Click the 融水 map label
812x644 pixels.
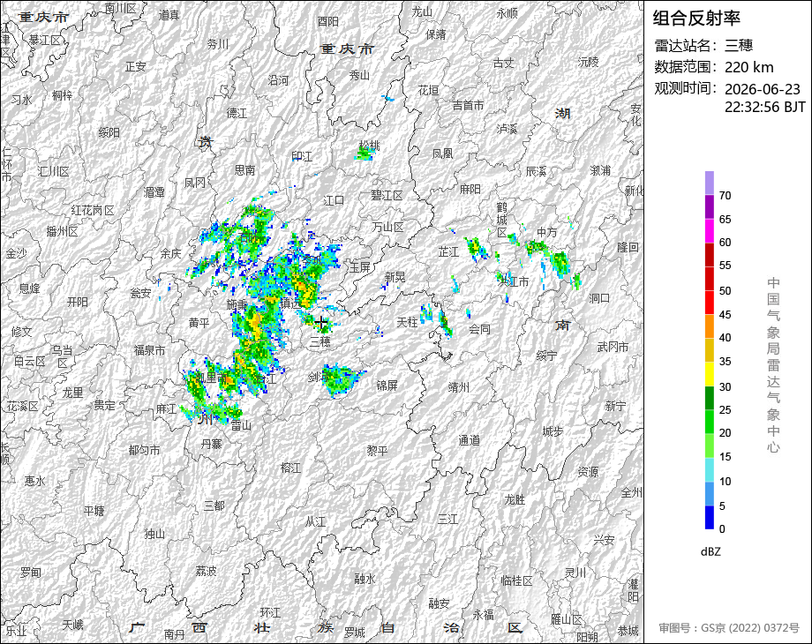click(365, 579)
